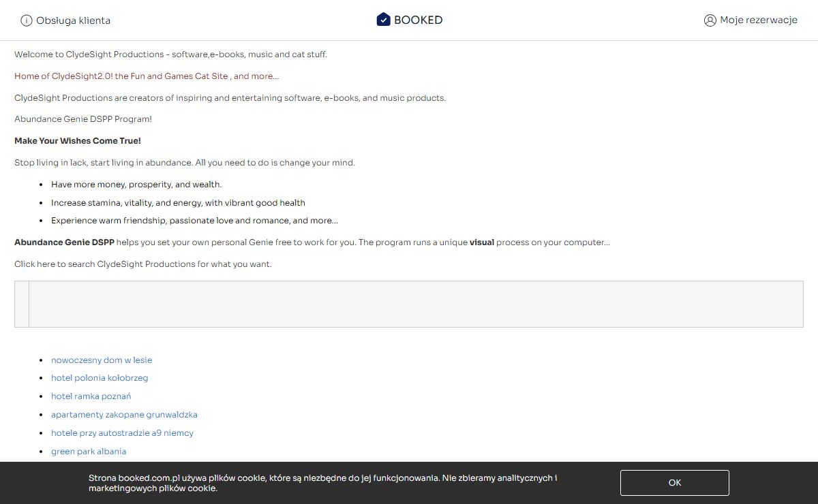This screenshot has width=818, height=504.
Task: Open the 'green park albania' link
Action: [89, 452]
